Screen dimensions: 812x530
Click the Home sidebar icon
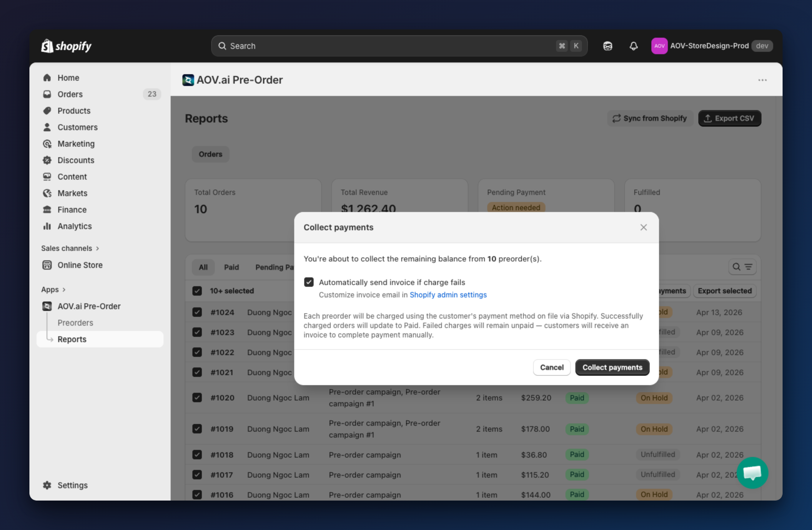[47, 78]
